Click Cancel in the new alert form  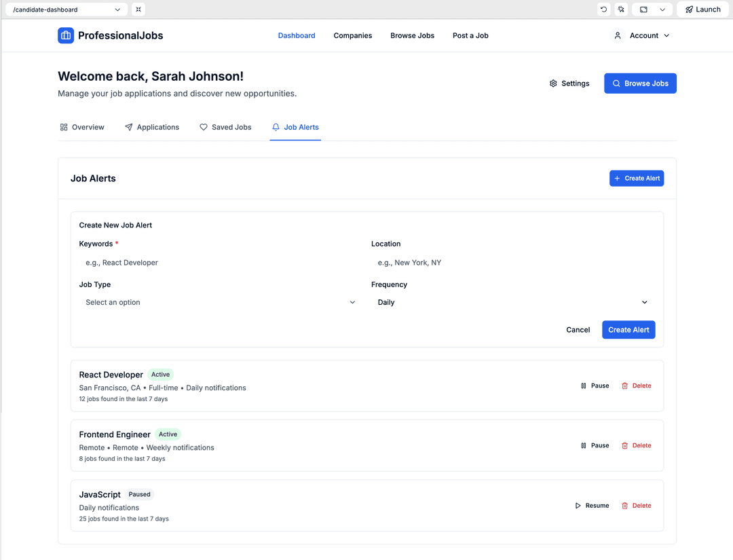click(578, 330)
